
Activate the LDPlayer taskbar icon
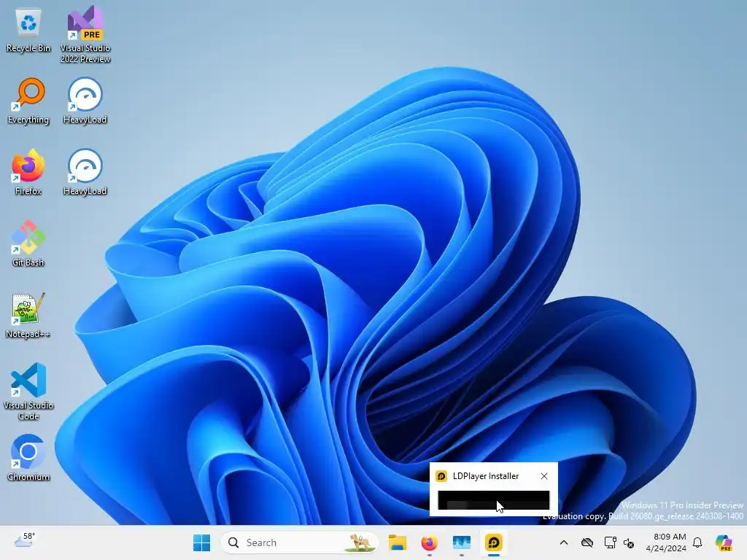(x=494, y=542)
